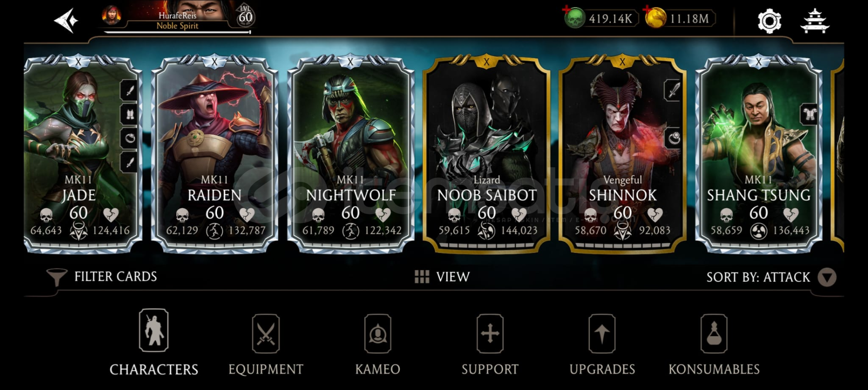Select the Vengeful Shinnok card
This screenshot has height=390, width=868.
click(x=623, y=154)
